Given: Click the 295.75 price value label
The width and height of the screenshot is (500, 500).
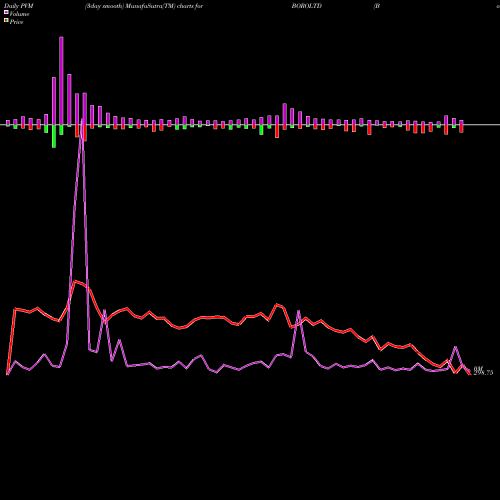Looking at the screenshot, I should [483, 373].
